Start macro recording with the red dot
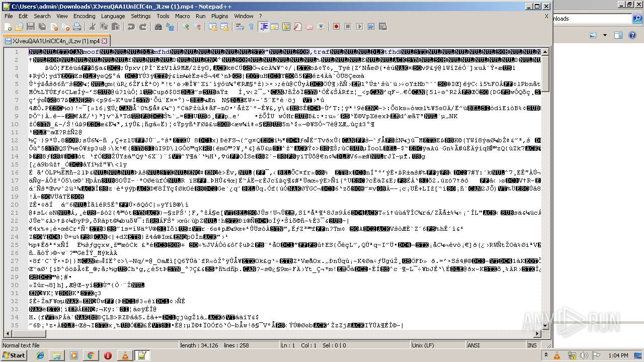 (337, 27)
